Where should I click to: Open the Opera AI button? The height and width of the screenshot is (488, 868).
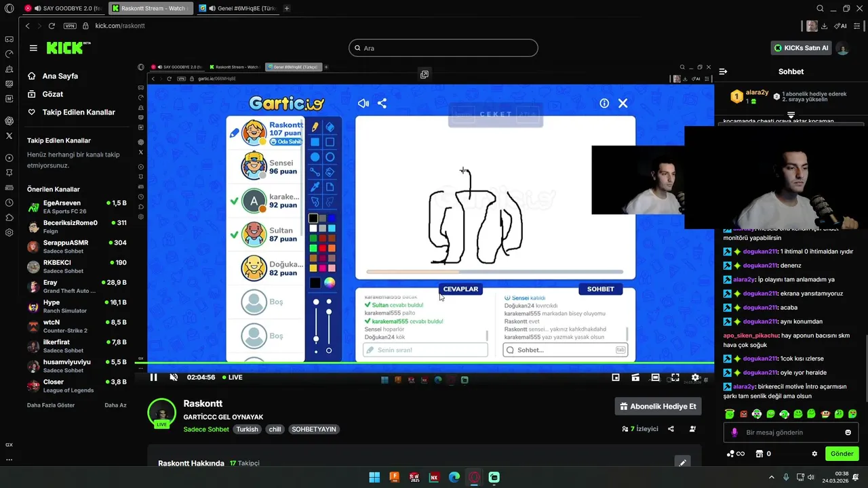pyautogui.click(x=841, y=26)
